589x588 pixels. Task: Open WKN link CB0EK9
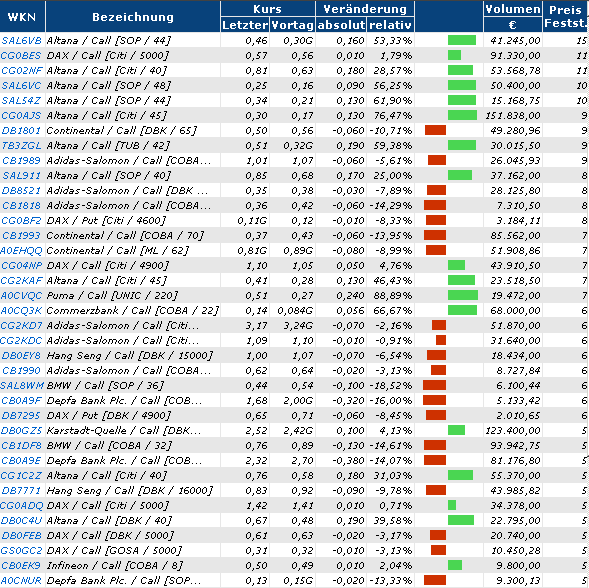(21, 566)
